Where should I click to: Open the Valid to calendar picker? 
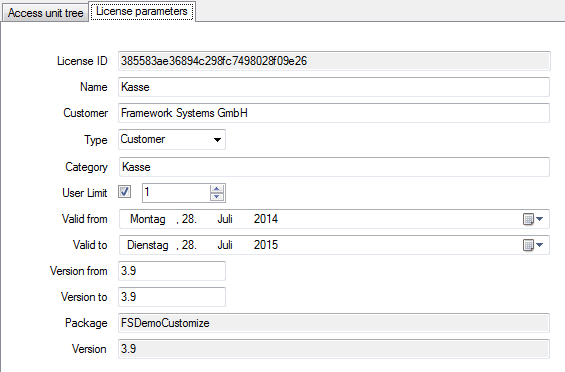click(x=533, y=245)
